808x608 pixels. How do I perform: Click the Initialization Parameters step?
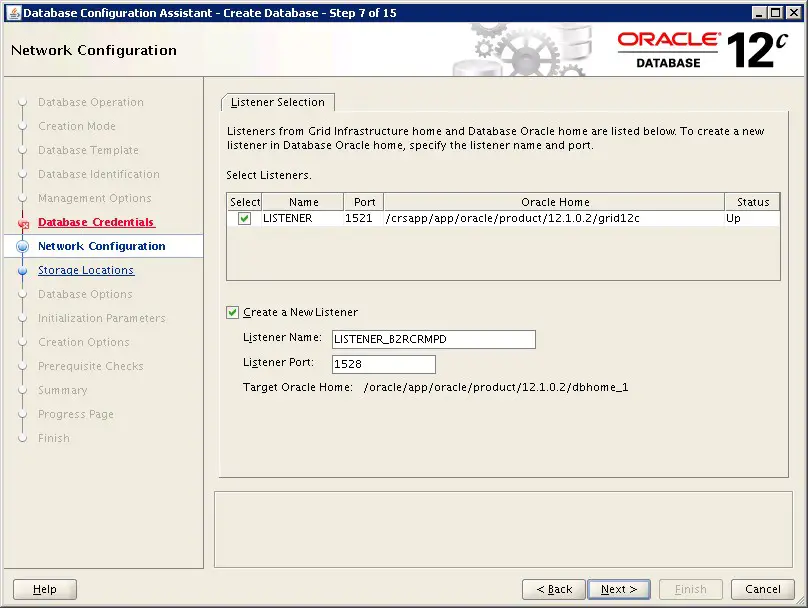pyautogui.click(x=102, y=318)
